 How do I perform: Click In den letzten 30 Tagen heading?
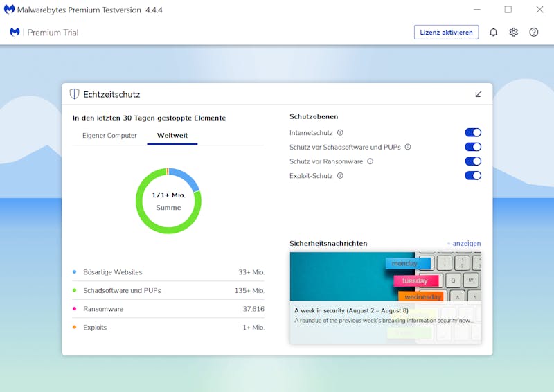pyautogui.click(x=149, y=118)
